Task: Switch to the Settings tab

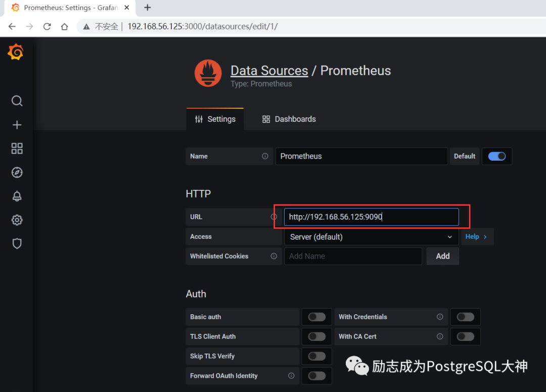Action: click(x=215, y=119)
